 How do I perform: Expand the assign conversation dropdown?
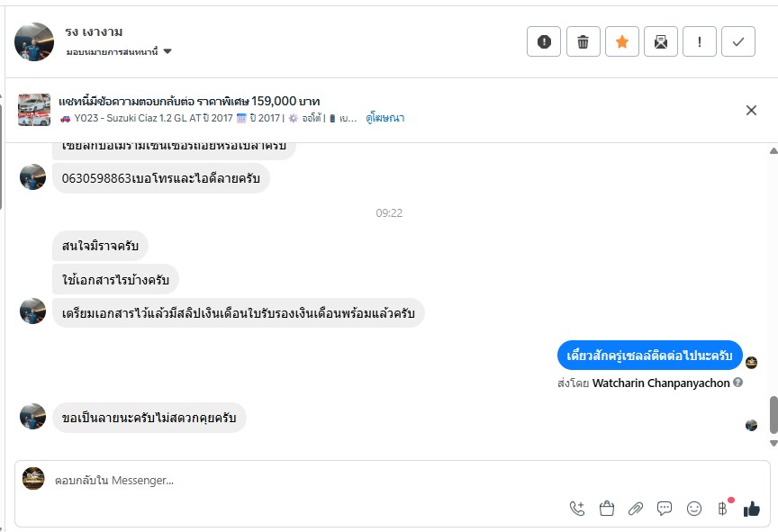[167, 52]
